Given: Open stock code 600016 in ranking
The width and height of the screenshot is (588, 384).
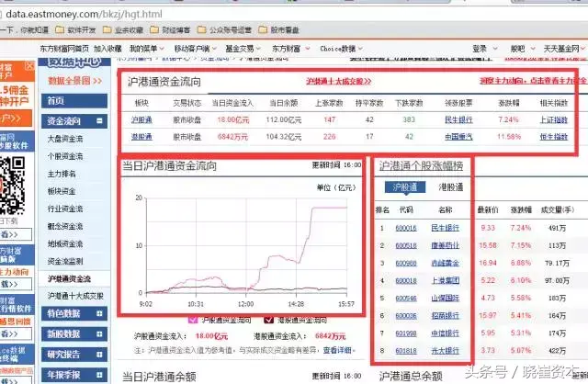Looking at the screenshot, I should click(x=406, y=228).
